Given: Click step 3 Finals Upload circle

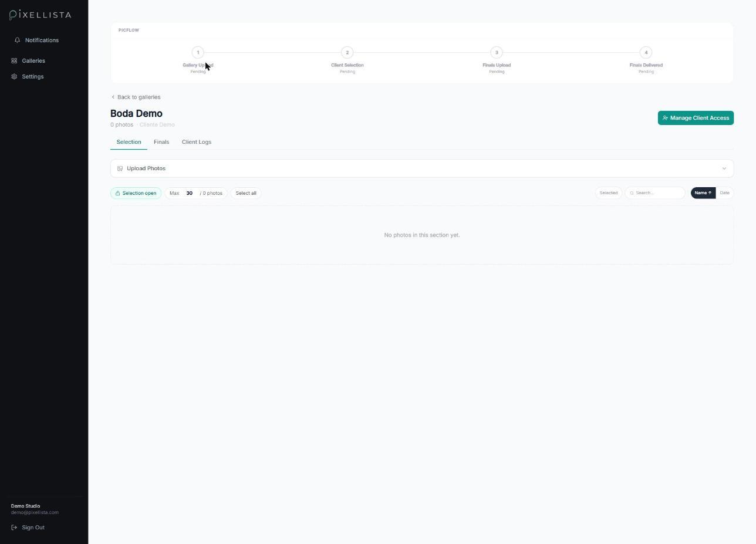Looking at the screenshot, I should coord(497,52).
